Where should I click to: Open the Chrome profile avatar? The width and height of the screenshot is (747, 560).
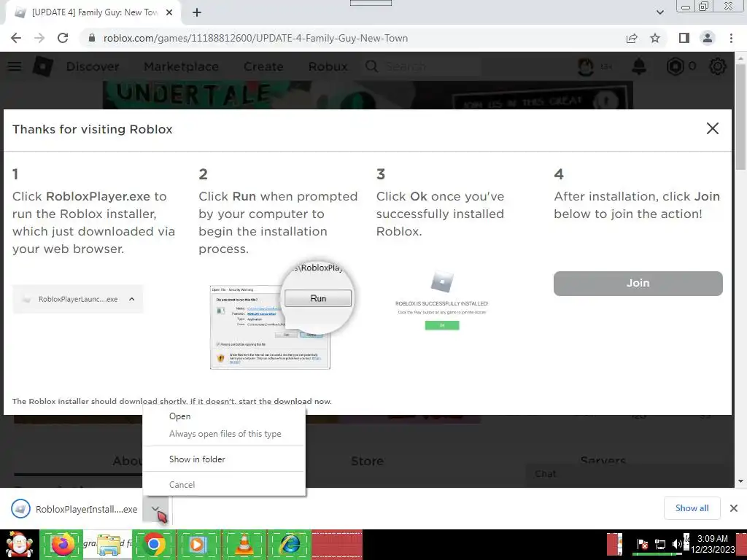(708, 38)
